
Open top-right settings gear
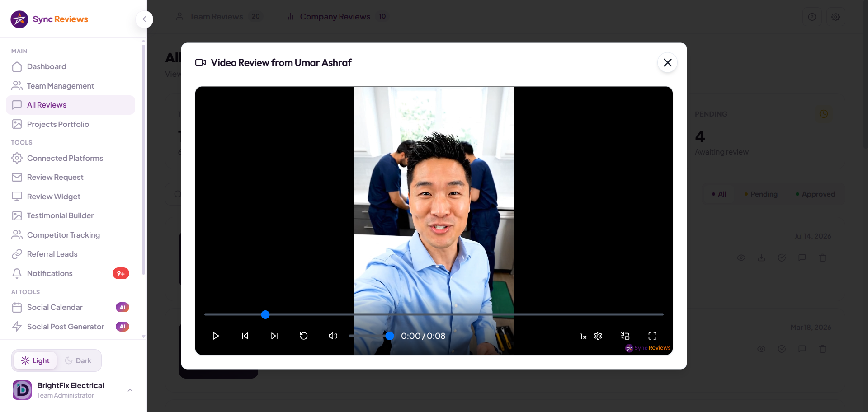(835, 17)
